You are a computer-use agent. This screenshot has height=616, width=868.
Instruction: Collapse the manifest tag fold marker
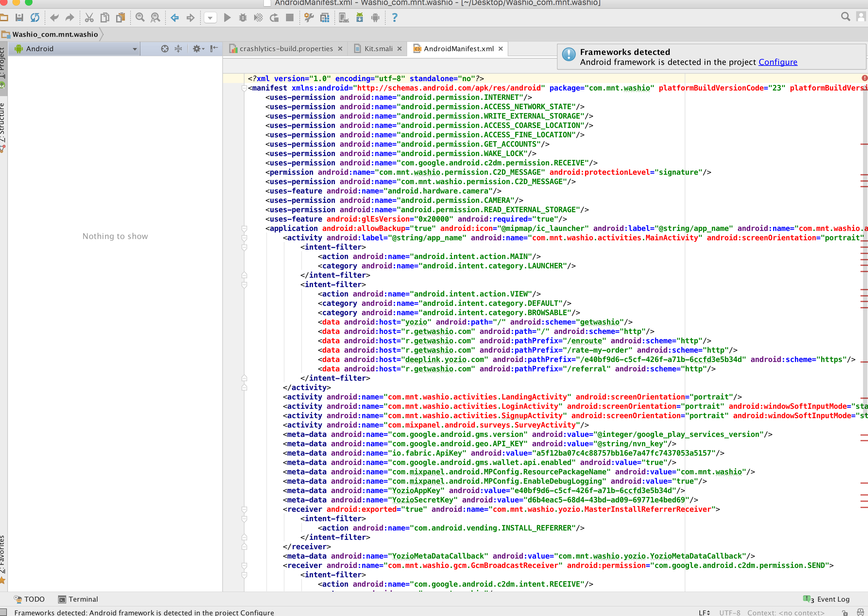tap(244, 88)
